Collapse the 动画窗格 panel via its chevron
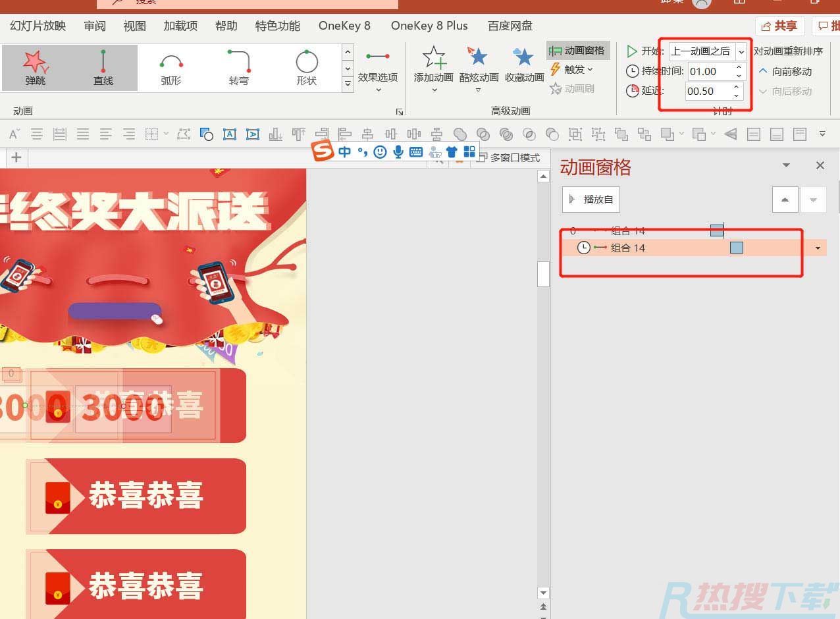 click(x=786, y=165)
